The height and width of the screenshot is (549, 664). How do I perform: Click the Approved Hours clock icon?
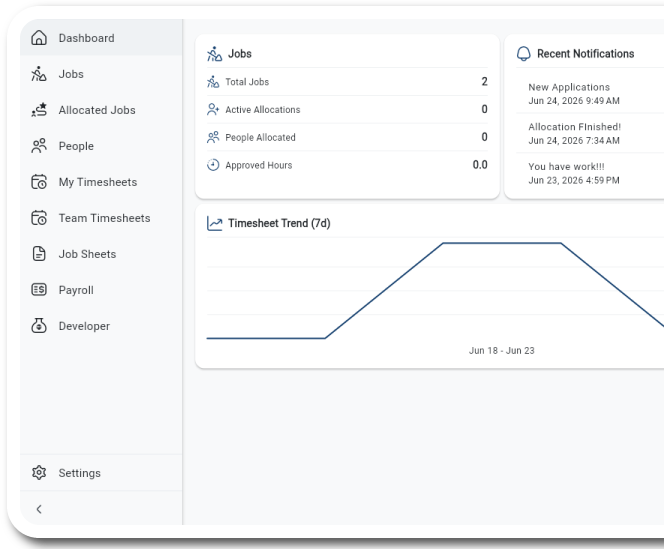[213, 165]
